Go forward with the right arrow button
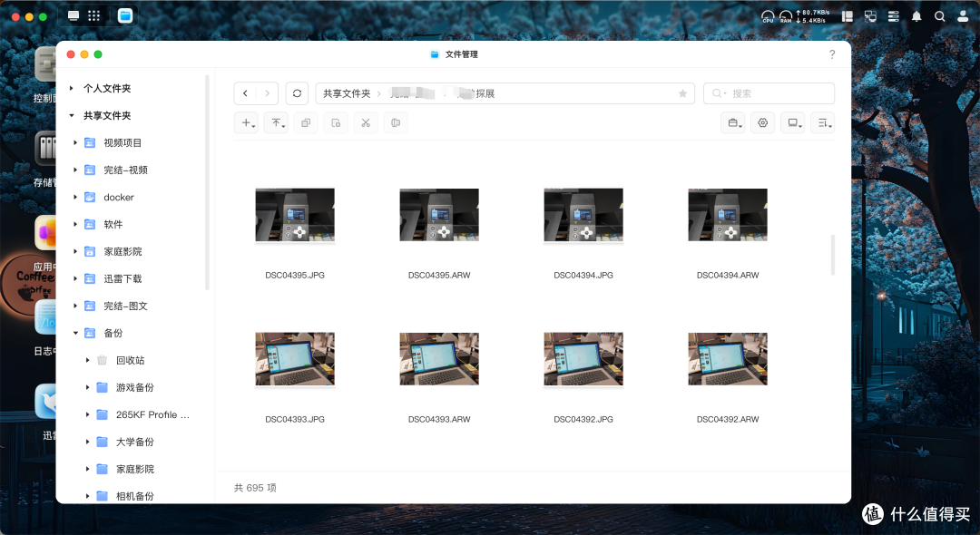This screenshot has height=535, width=980. coord(268,93)
